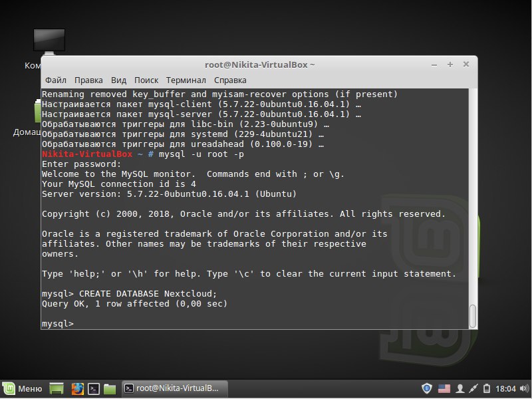Click the 'Enter password:' line
532x399 pixels.
click(81, 164)
